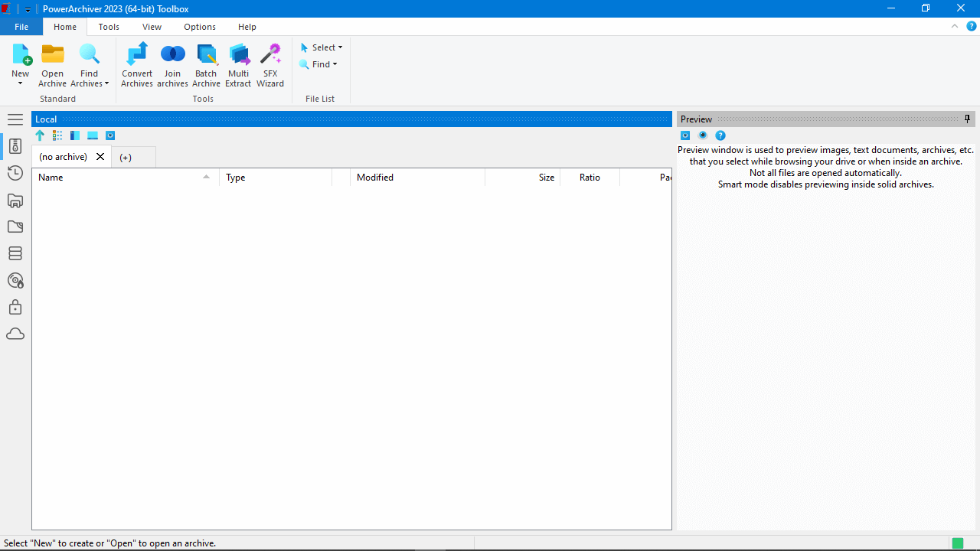Open the quick access toolbar dropdown arrow
980x551 pixels.
tap(28, 9)
